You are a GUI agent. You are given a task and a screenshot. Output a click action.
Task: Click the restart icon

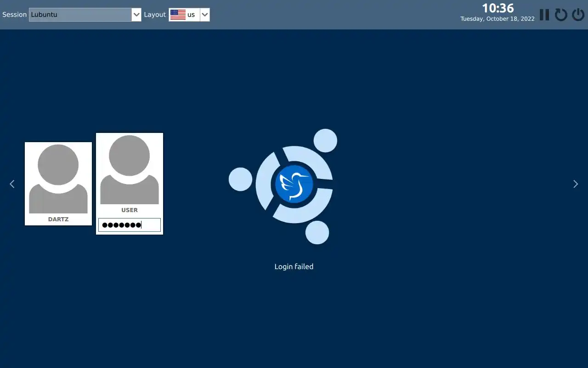click(561, 15)
